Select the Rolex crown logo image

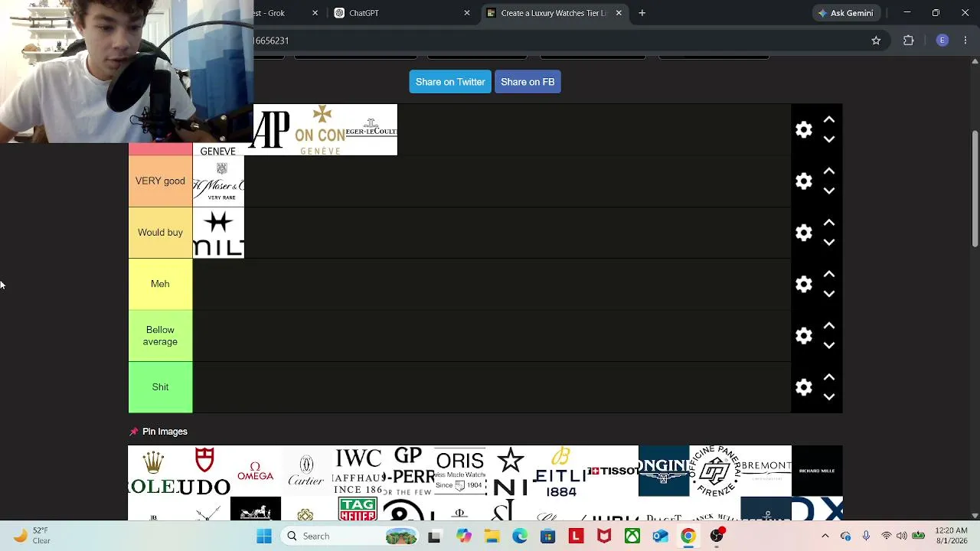tap(153, 471)
